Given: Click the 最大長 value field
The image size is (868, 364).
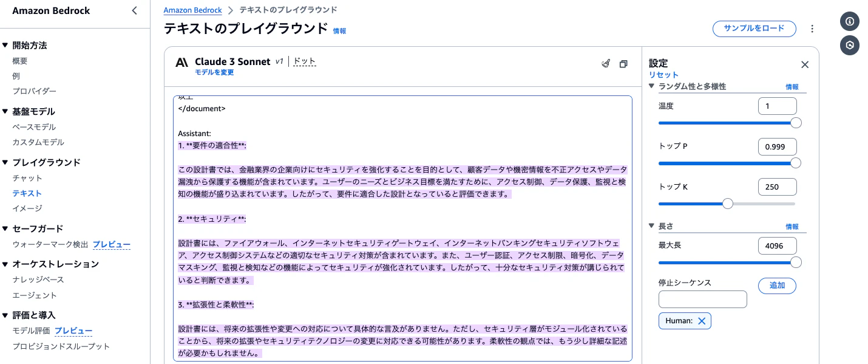Looking at the screenshot, I should [x=778, y=246].
